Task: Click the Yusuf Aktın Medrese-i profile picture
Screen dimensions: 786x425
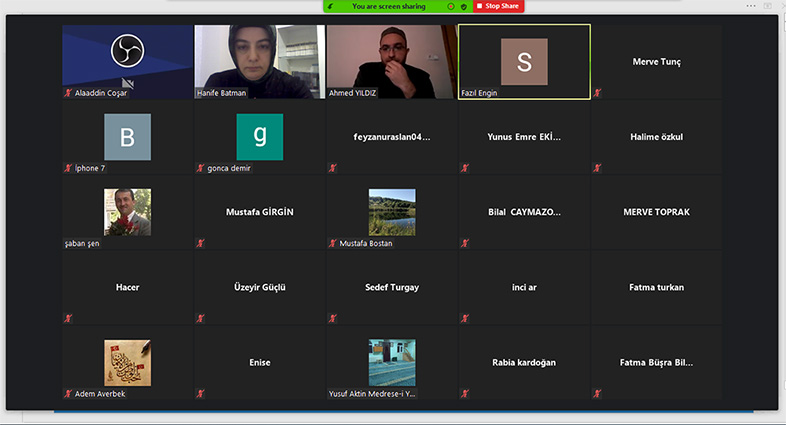Action: pos(392,363)
